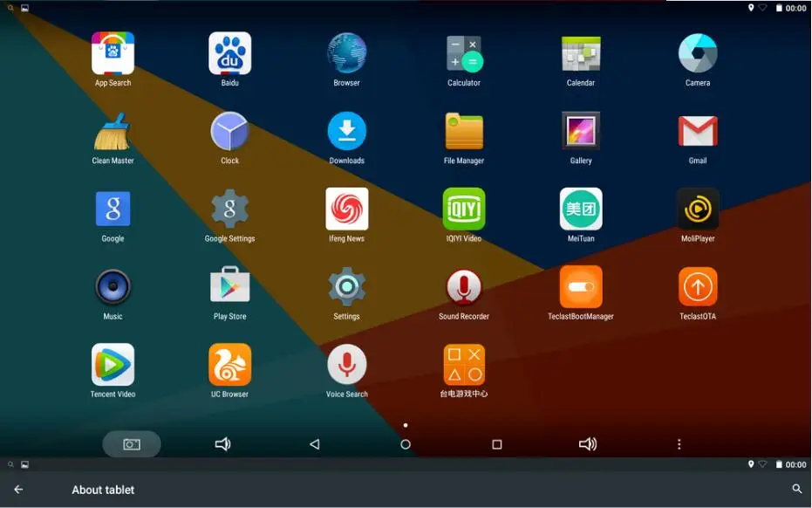Tap the Back triangle navigation button

point(314,444)
